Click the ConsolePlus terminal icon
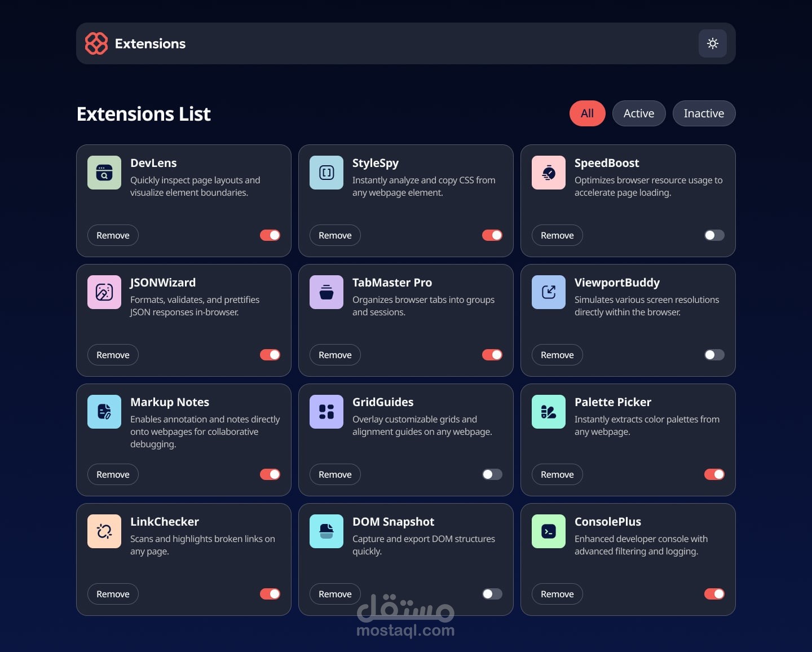812x652 pixels. (x=548, y=531)
